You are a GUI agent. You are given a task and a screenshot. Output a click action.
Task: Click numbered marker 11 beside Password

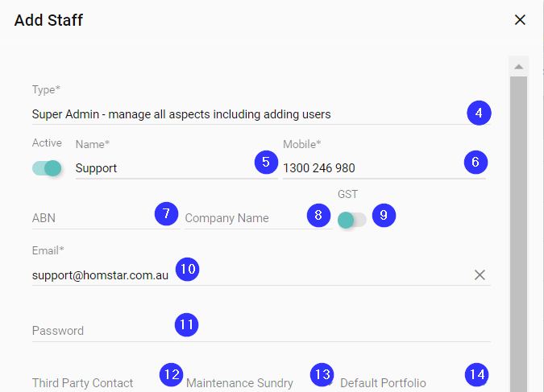tap(187, 324)
